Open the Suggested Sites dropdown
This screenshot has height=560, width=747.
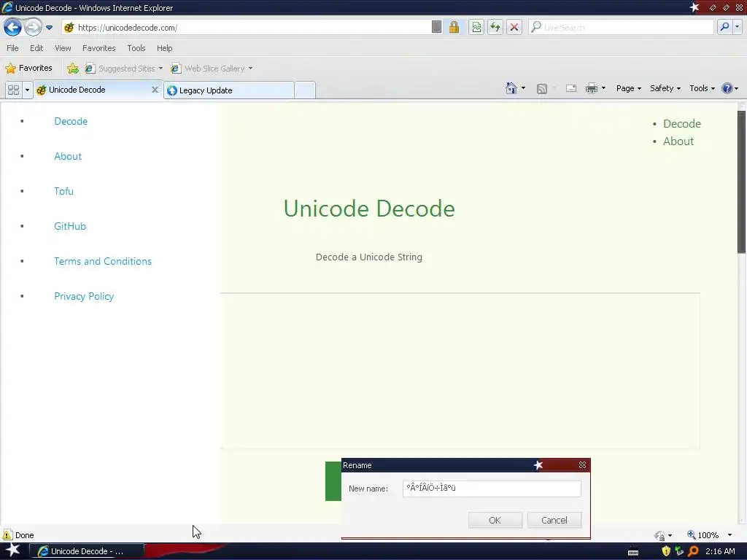click(124, 69)
